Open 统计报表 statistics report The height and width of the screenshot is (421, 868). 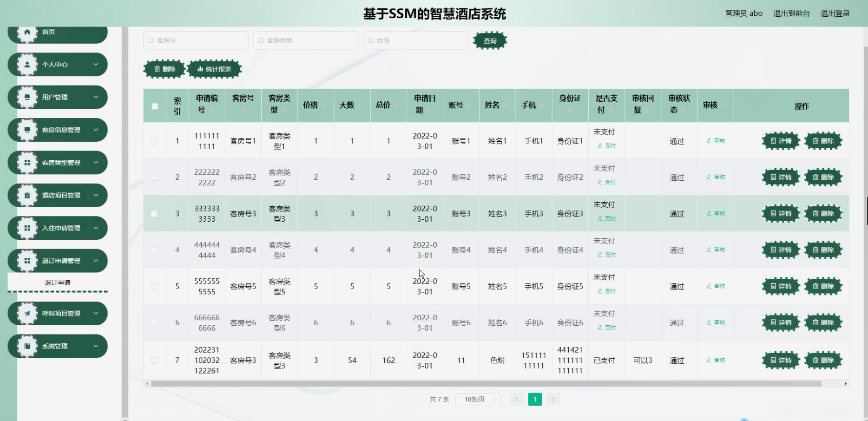coord(214,69)
